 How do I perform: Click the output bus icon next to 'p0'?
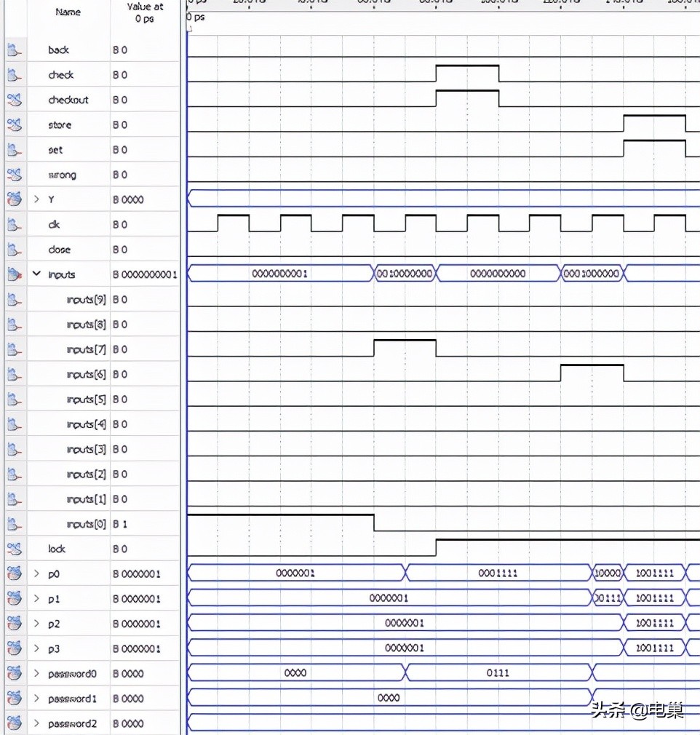coord(14,573)
